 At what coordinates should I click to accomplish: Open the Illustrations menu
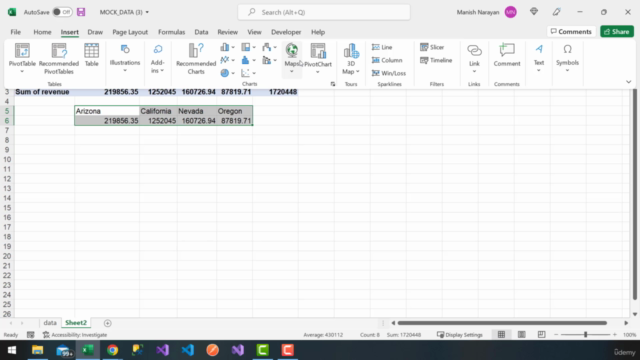[x=125, y=58]
